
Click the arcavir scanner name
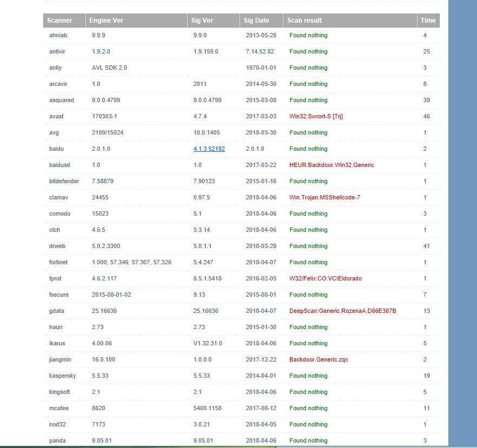pos(58,84)
